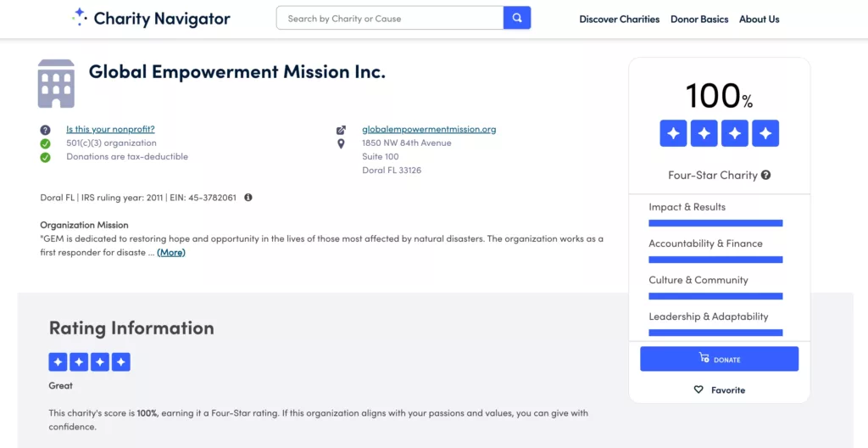
Task: Click the first star in the score card
Action: 673,133
